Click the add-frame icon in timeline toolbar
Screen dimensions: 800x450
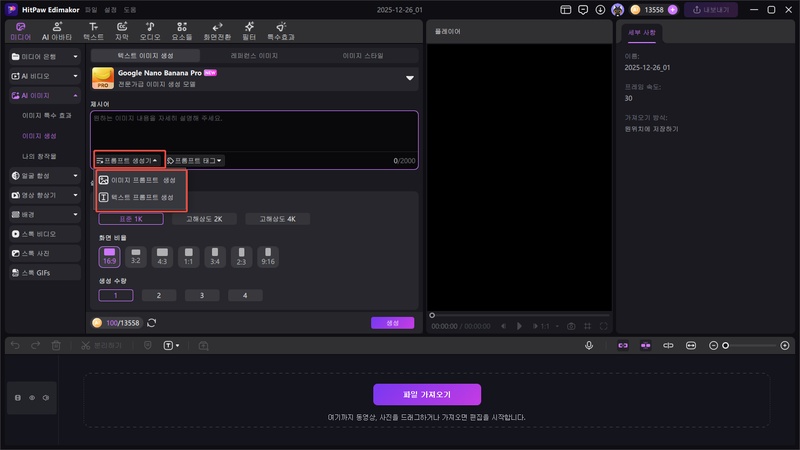coord(203,345)
